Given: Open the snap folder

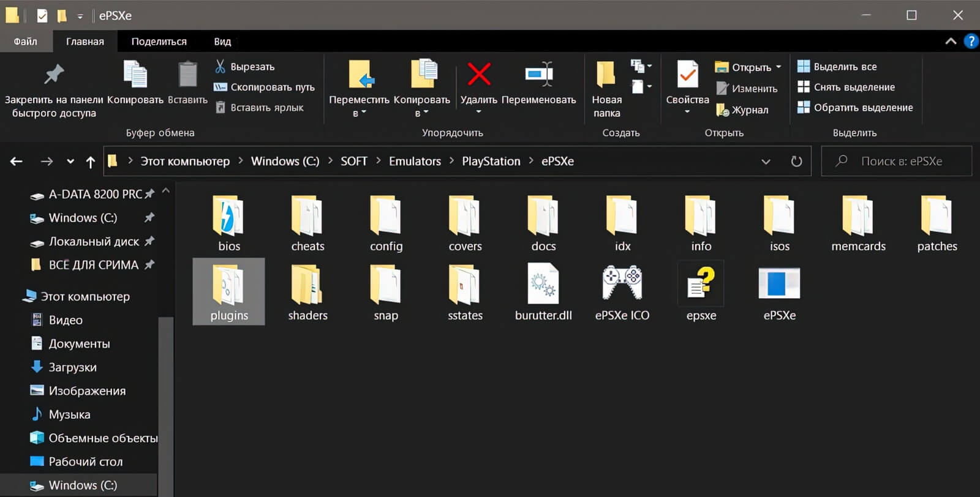Looking at the screenshot, I should [x=386, y=293].
